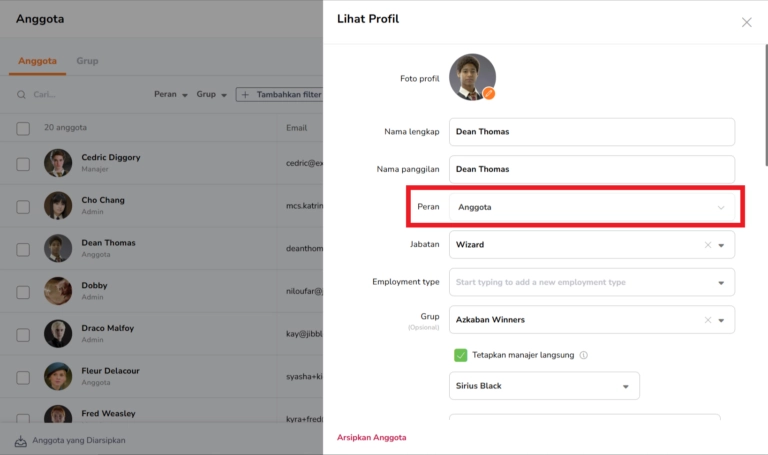Click Cedric Diggory's avatar
This screenshot has width=768, height=455.
[x=58, y=163]
